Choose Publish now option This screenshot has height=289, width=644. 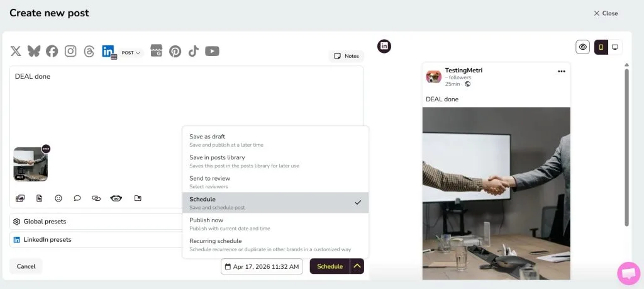pyautogui.click(x=275, y=224)
